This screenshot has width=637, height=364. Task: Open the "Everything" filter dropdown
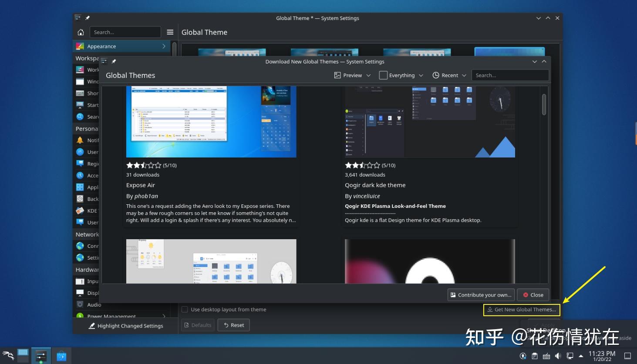[x=401, y=75]
